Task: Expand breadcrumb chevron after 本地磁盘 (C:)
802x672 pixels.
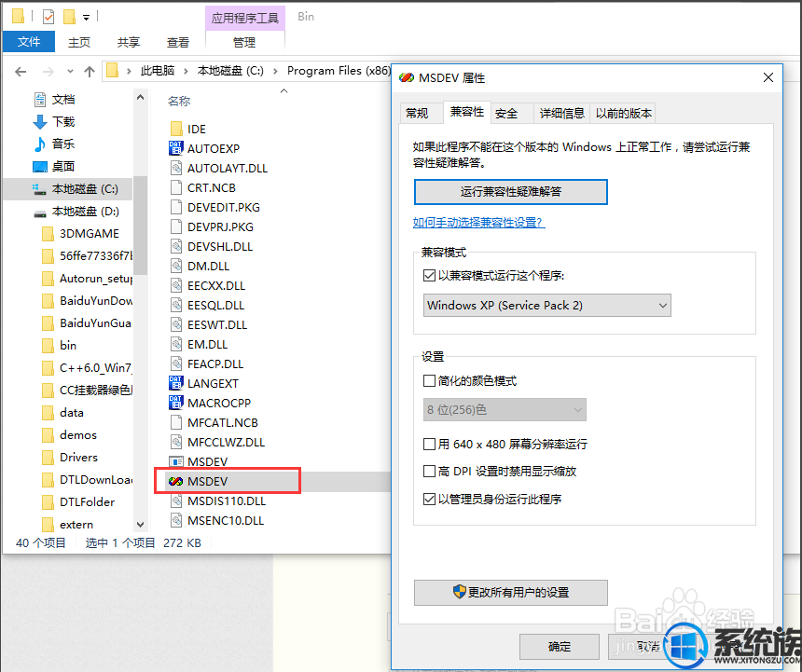Action: [x=276, y=71]
